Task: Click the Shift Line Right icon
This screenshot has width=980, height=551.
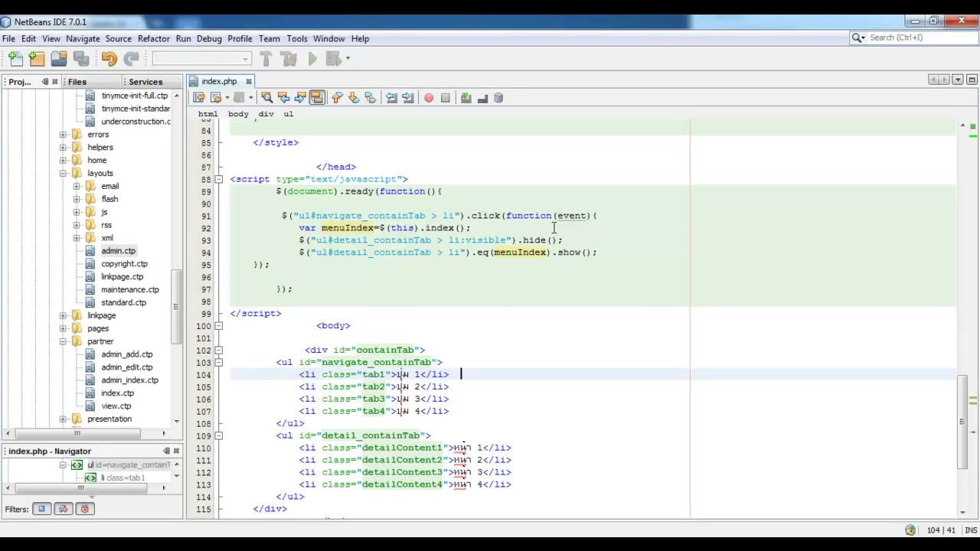Action: coord(408,98)
